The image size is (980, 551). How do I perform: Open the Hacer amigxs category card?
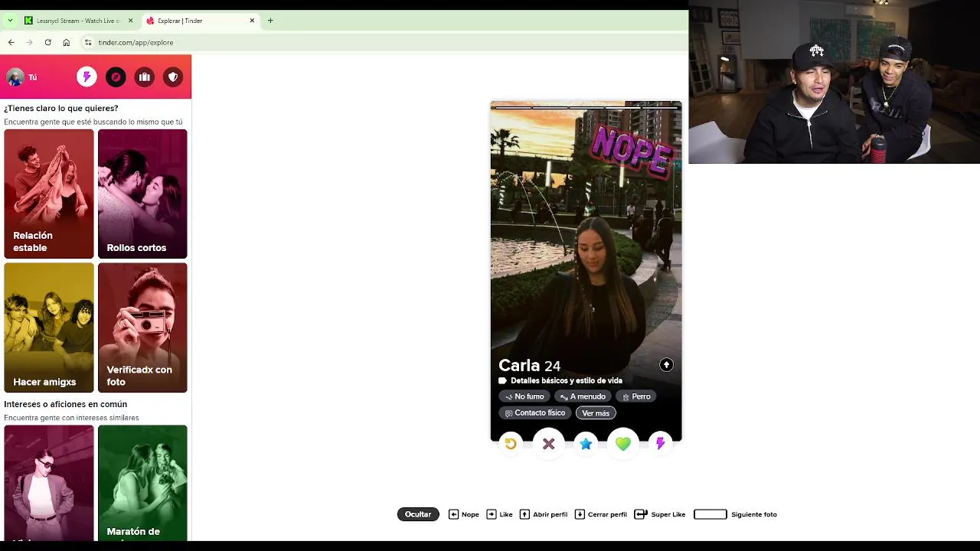click(49, 328)
